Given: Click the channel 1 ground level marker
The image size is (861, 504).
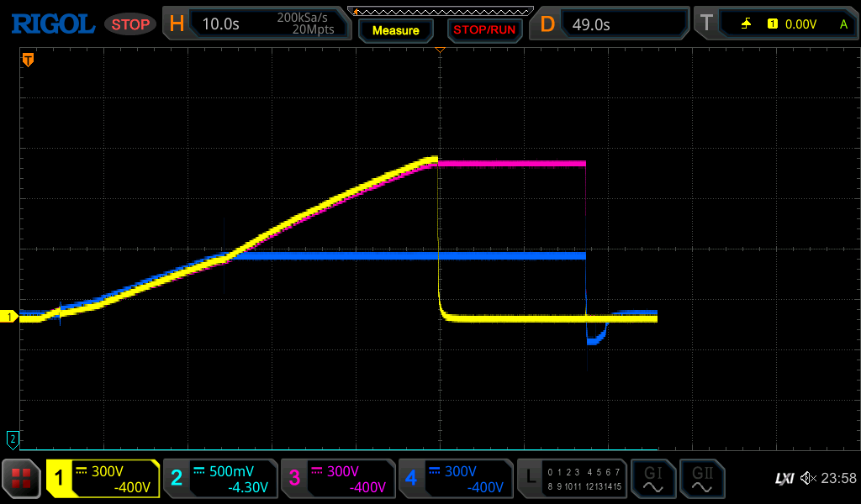Looking at the screenshot, I should click(10, 317).
